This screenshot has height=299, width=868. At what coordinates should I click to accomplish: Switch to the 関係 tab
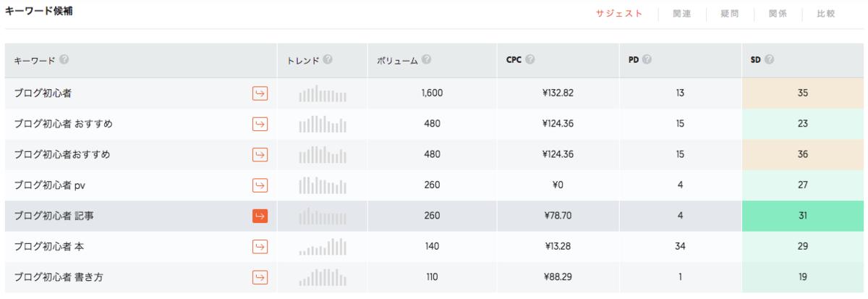(778, 14)
